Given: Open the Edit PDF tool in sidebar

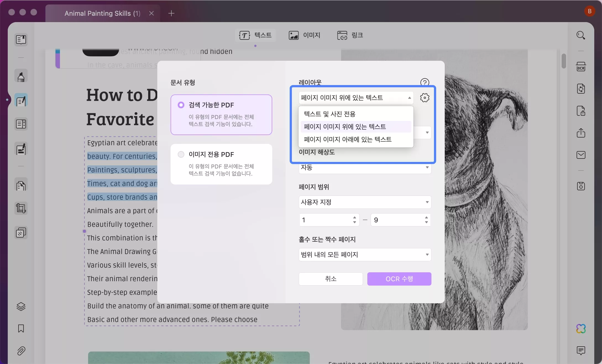Looking at the screenshot, I should (21, 101).
